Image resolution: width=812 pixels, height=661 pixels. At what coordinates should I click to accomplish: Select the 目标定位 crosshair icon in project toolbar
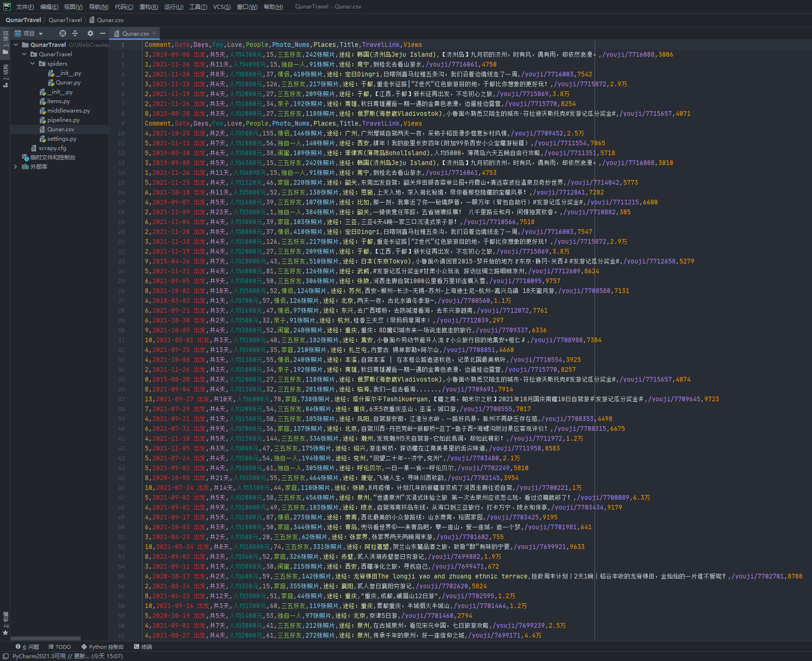point(62,33)
